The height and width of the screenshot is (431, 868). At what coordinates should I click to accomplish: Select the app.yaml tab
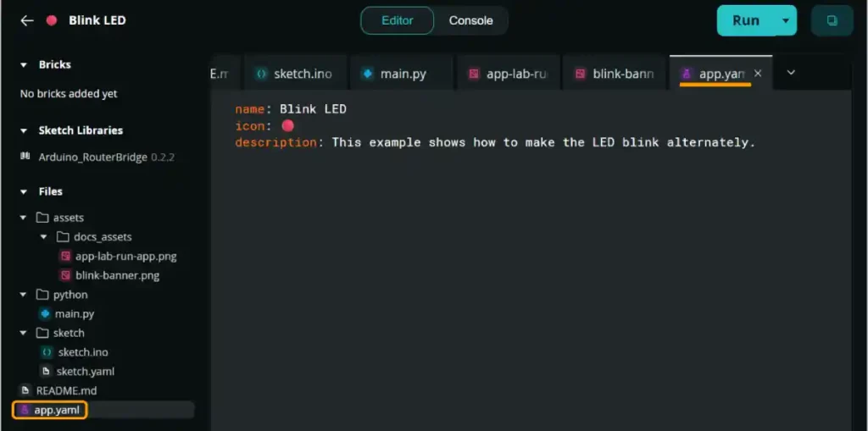click(721, 73)
